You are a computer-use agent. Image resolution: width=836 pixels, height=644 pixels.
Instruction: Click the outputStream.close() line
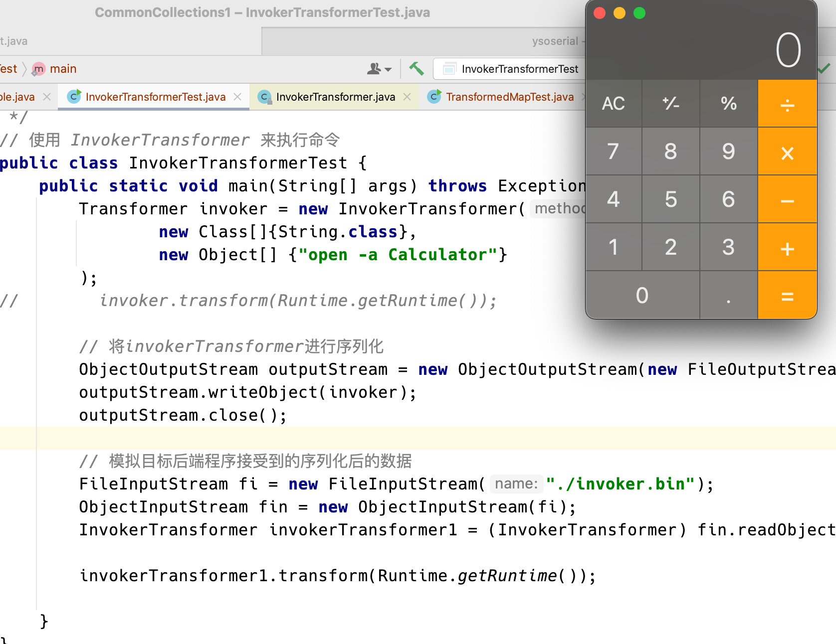(x=183, y=415)
